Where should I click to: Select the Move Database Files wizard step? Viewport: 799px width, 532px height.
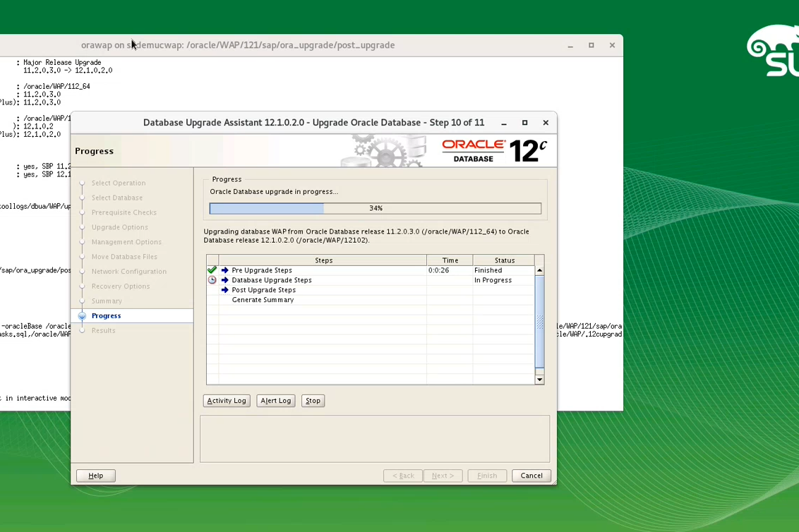tap(124, 257)
